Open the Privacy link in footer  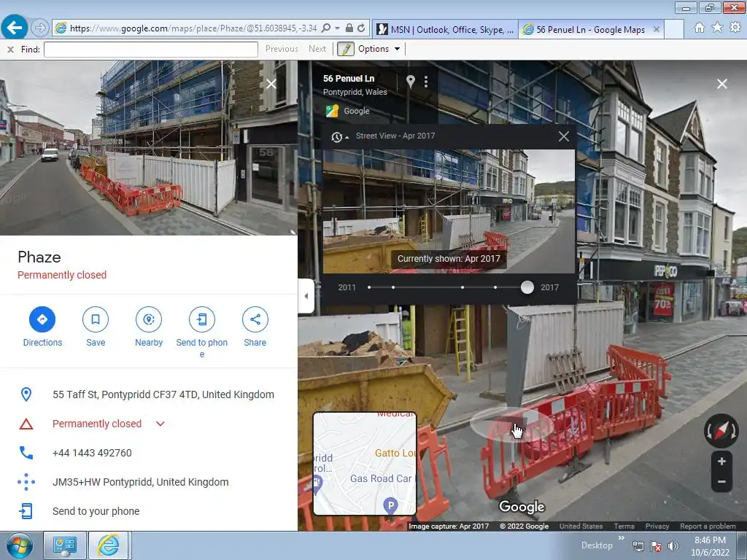[x=657, y=526]
